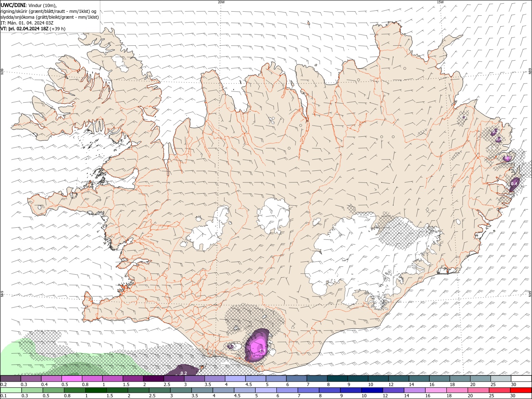The width and height of the screenshot is (532, 399).
Task: Select the dark purple 2 swatch in upper legend
Action: [153, 379]
